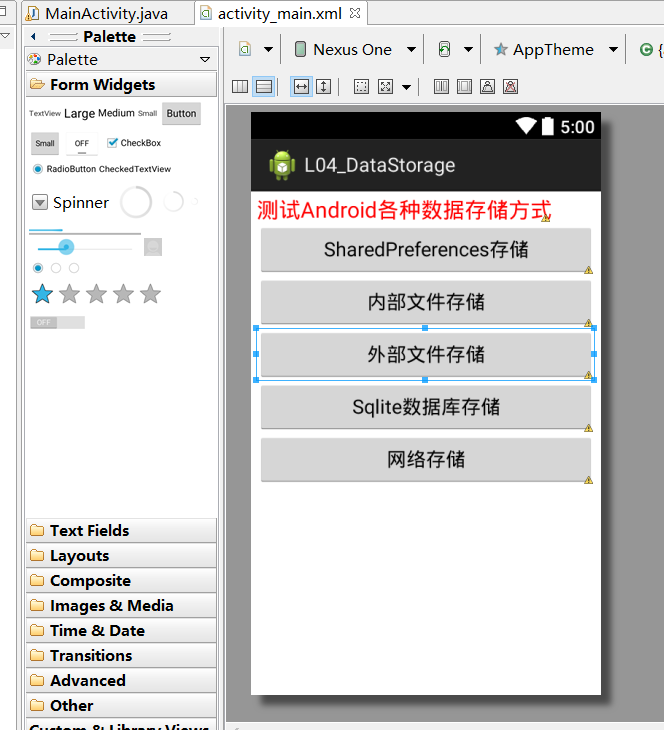Select the TextView widget in palette

click(45, 113)
